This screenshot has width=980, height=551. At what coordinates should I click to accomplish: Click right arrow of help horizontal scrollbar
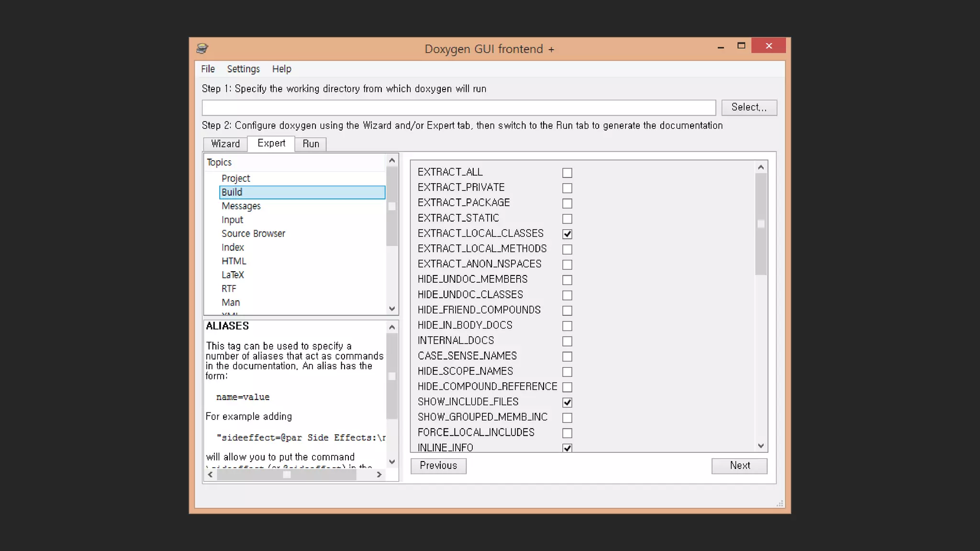[x=379, y=474]
